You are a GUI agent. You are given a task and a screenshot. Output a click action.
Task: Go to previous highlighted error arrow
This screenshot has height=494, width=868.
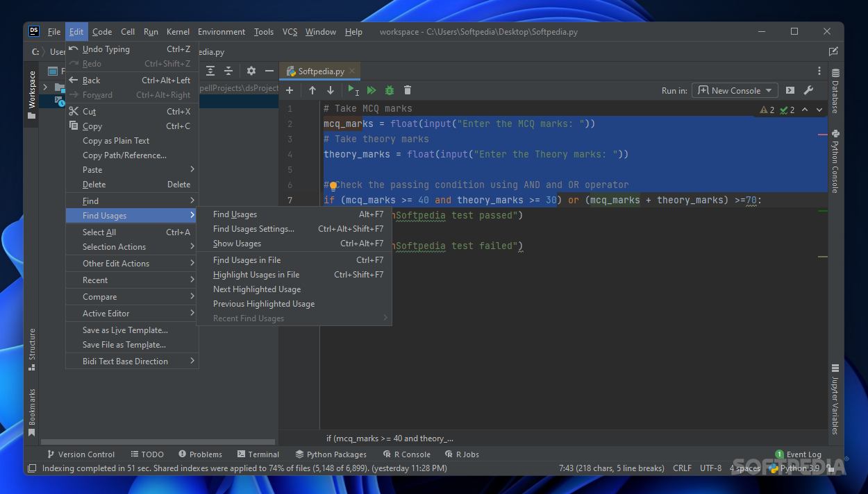pos(805,110)
